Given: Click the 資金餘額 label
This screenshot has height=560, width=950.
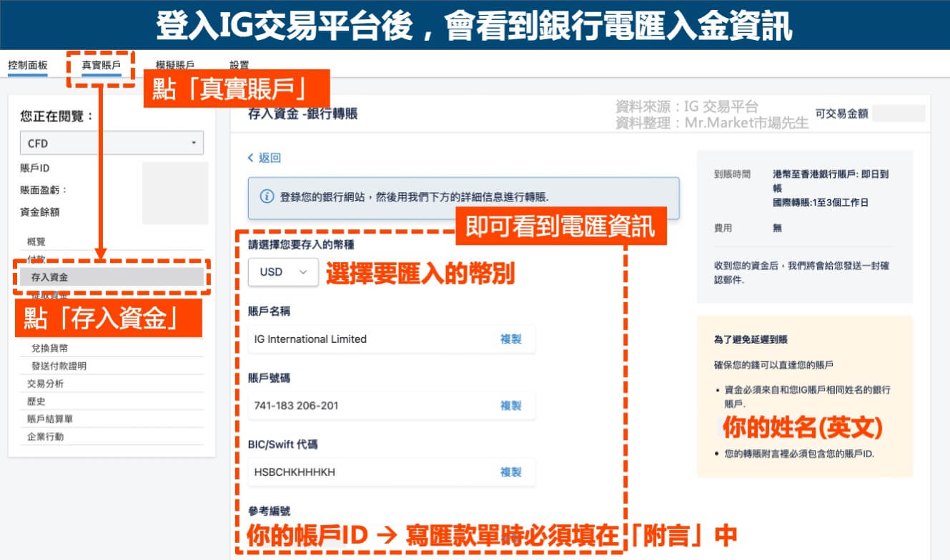Looking at the screenshot, I should 40,213.
